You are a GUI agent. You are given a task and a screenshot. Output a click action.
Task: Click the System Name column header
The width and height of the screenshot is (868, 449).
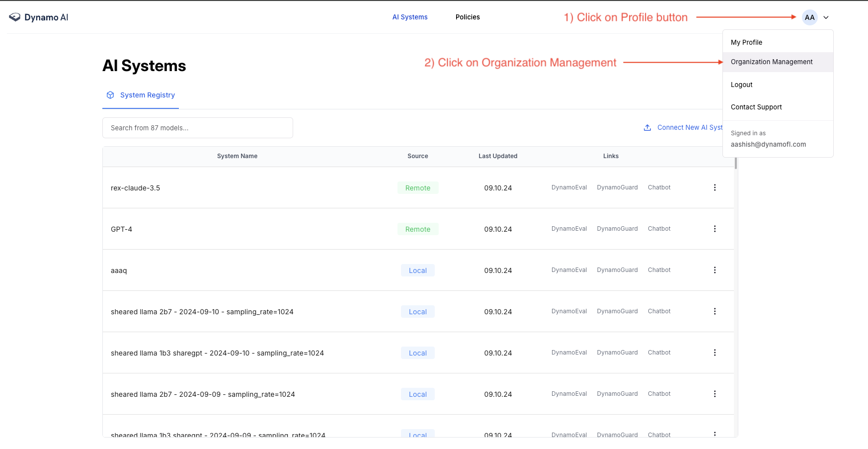[237, 156]
